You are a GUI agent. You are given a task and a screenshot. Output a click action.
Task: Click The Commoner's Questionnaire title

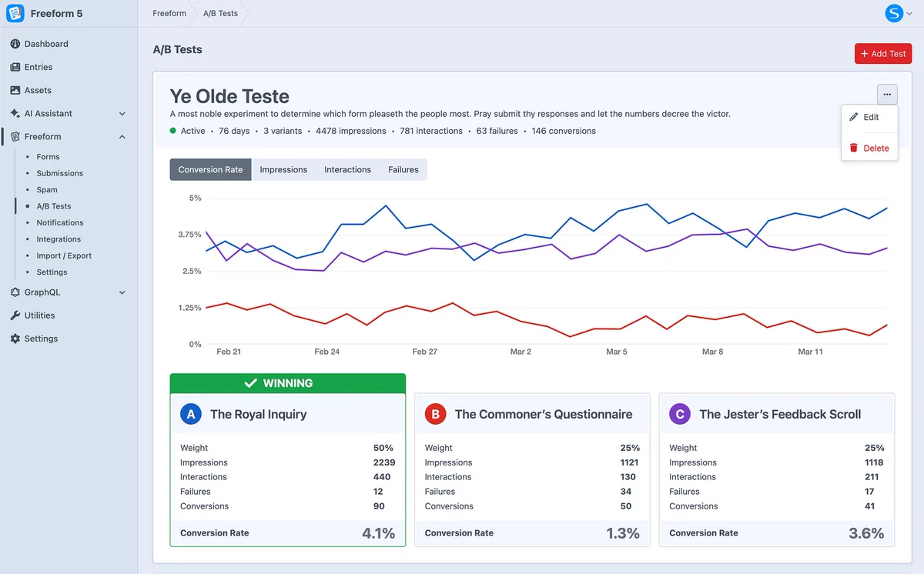(x=544, y=414)
